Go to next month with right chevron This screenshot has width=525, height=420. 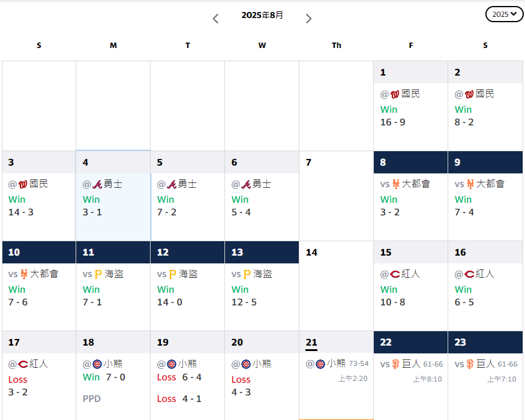(x=308, y=19)
